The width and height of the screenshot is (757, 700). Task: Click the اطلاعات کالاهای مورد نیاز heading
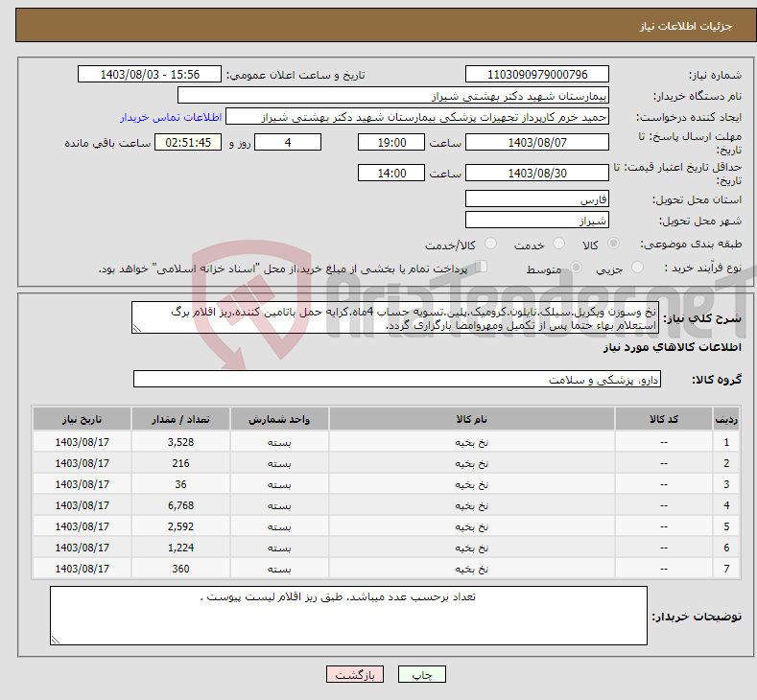(x=672, y=347)
